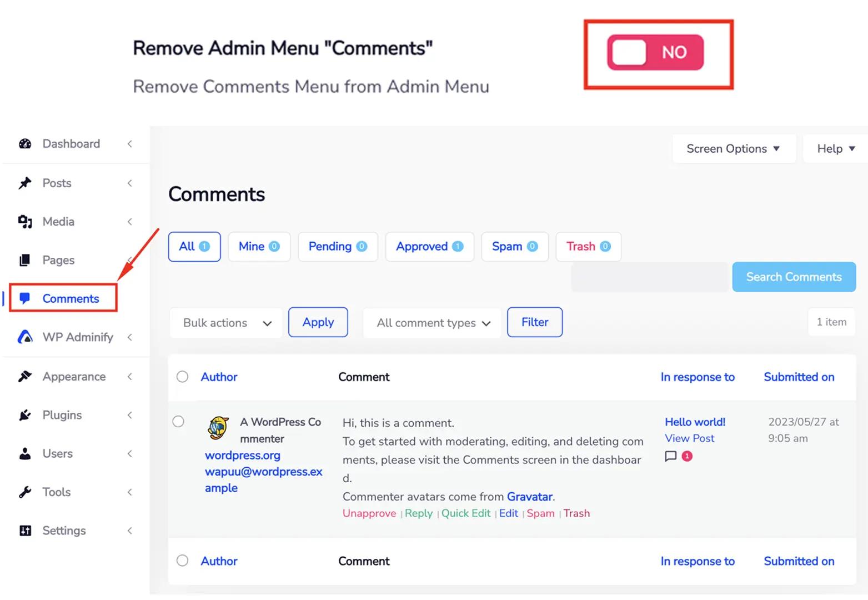
Task: Click the View Post link
Action: pos(690,438)
